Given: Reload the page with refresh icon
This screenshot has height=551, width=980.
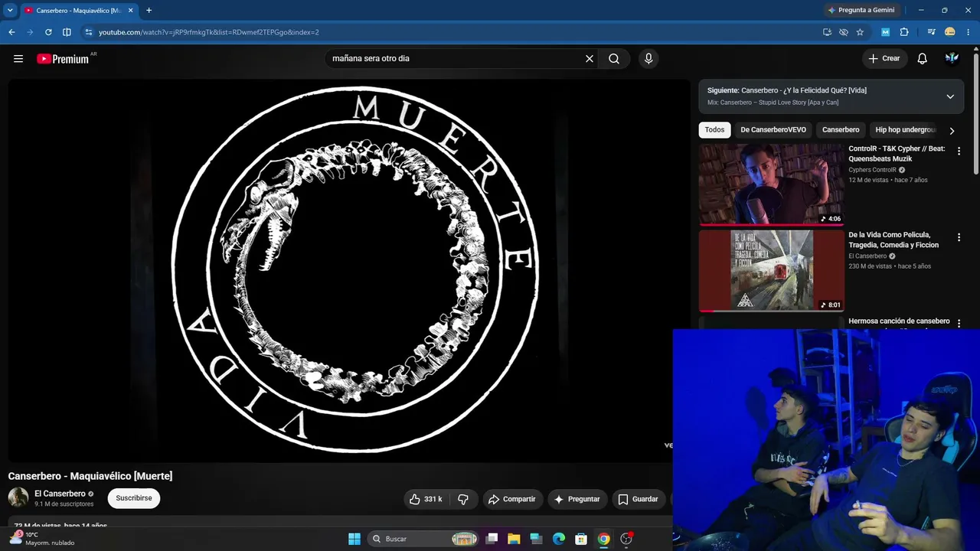Looking at the screenshot, I should point(48,32).
